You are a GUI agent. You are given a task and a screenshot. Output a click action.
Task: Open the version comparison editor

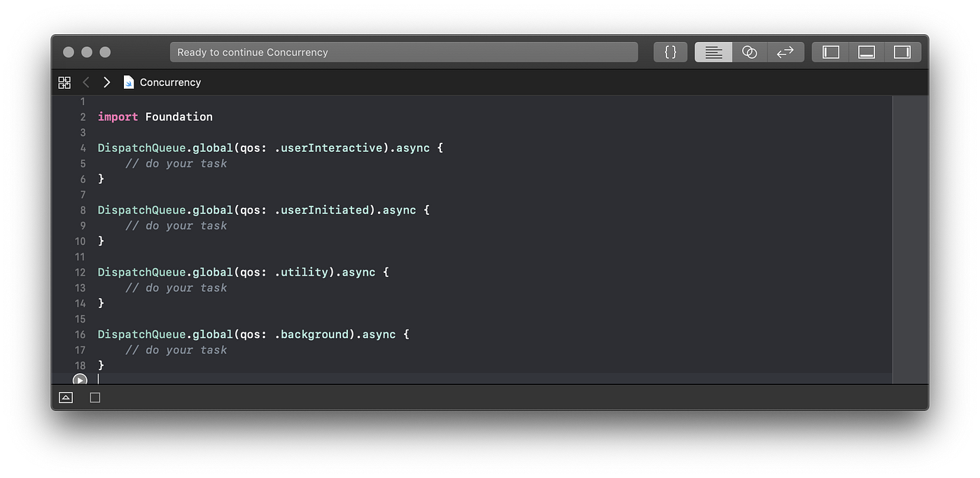(785, 52)
